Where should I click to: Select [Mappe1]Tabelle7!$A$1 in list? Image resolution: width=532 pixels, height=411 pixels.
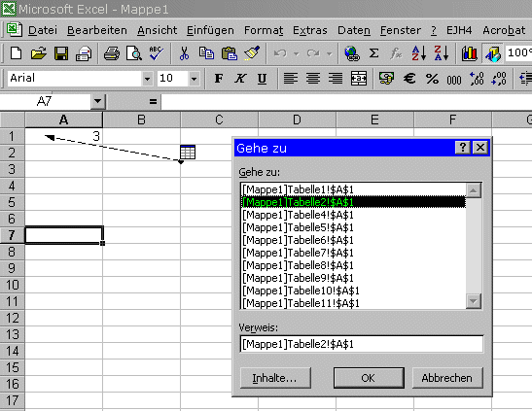point(353,253)
